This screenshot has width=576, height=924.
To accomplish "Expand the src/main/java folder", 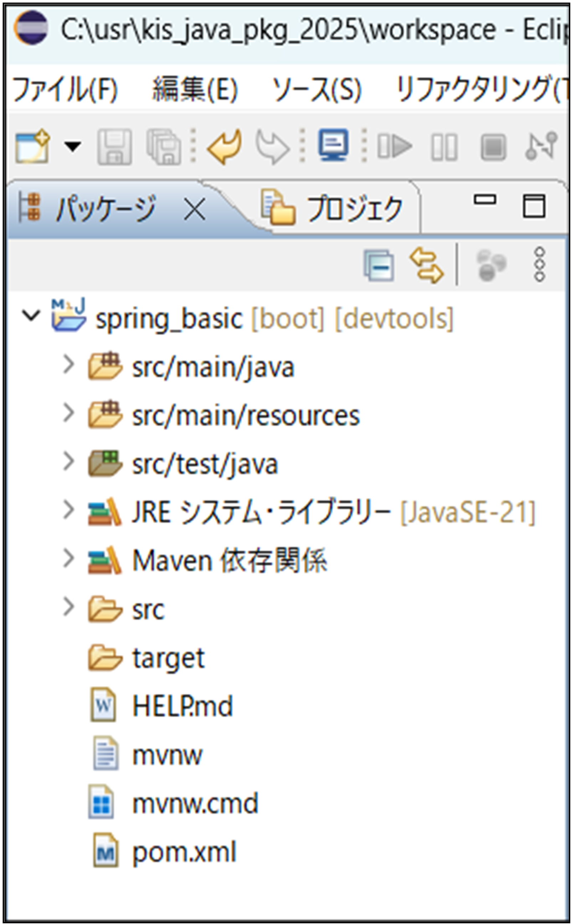I will click(68, 365).
